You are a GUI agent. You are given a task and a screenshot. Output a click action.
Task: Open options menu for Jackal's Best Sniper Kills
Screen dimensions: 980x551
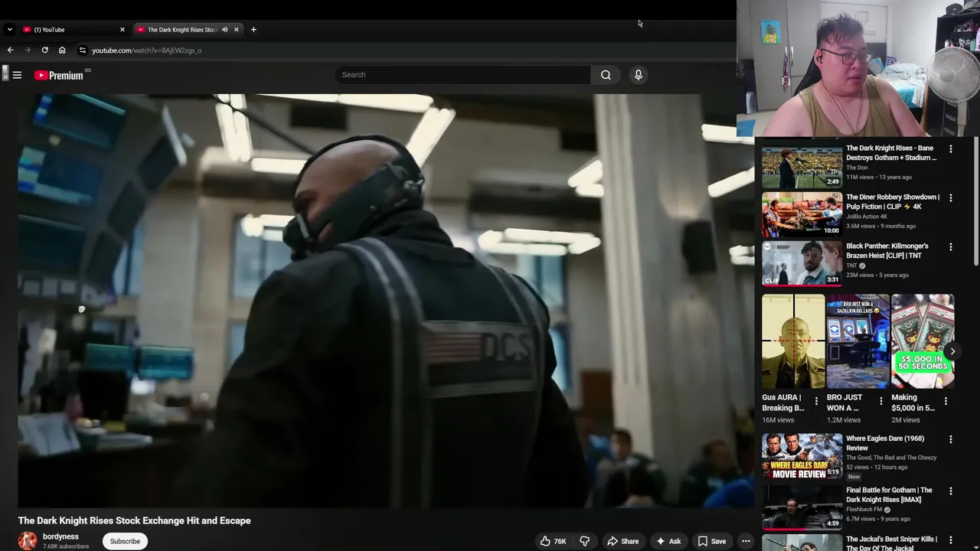coord(951,540)
